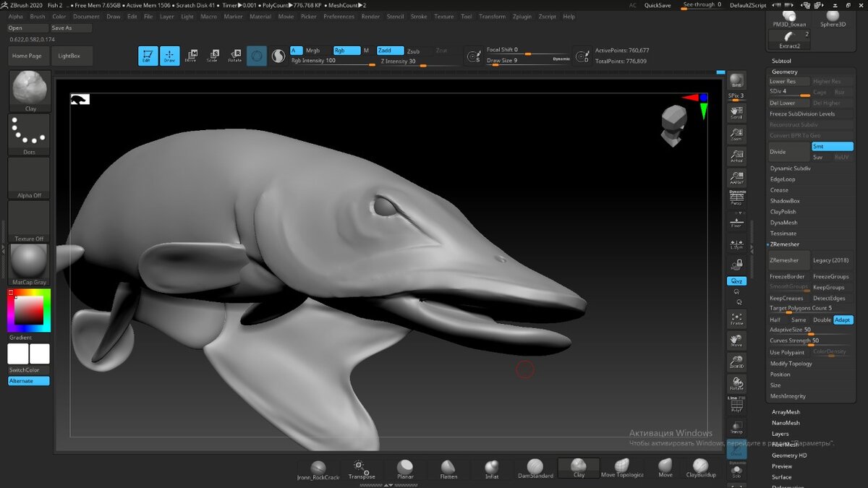The width and height of the screenshot is (868, 488).
Task: Click the Home Page button
Action: coord(27,56)
